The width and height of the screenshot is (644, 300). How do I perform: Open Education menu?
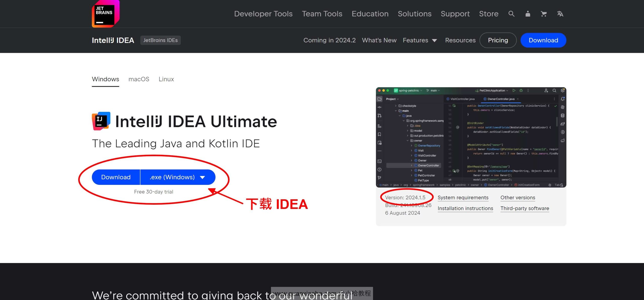370,14
